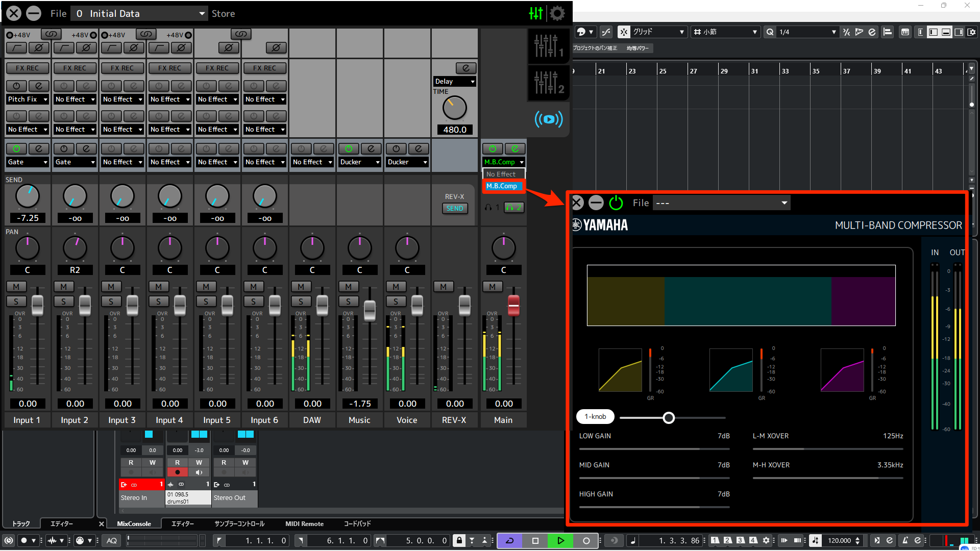This screenshot has width=980, height=551.
Task: Click the green mixer faders icon
Action: pos(536,13)
